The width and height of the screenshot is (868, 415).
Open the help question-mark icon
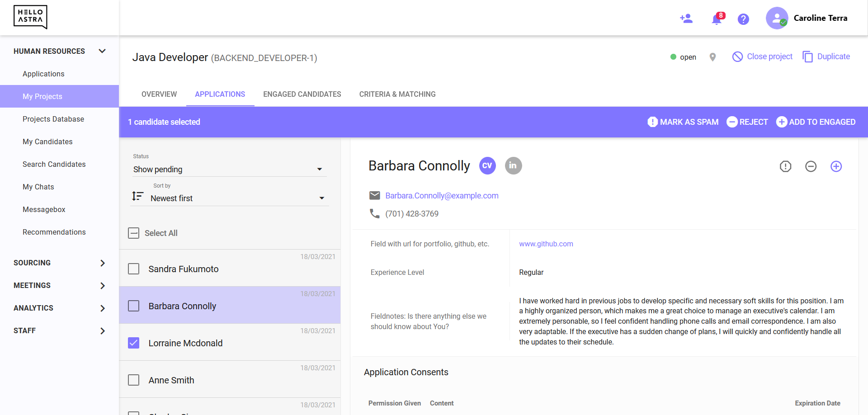click(743, 19)
